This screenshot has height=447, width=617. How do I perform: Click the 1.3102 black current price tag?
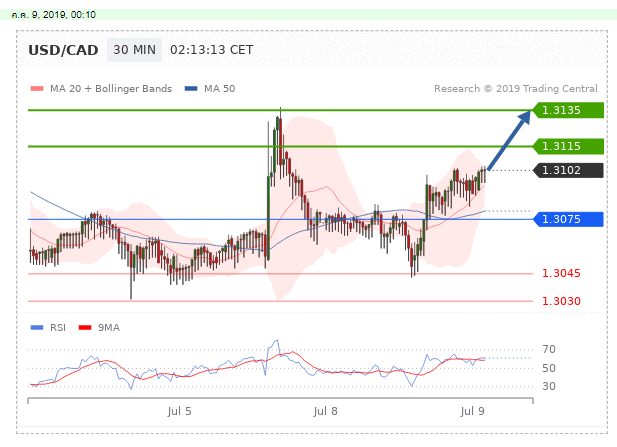click(568, 170)
